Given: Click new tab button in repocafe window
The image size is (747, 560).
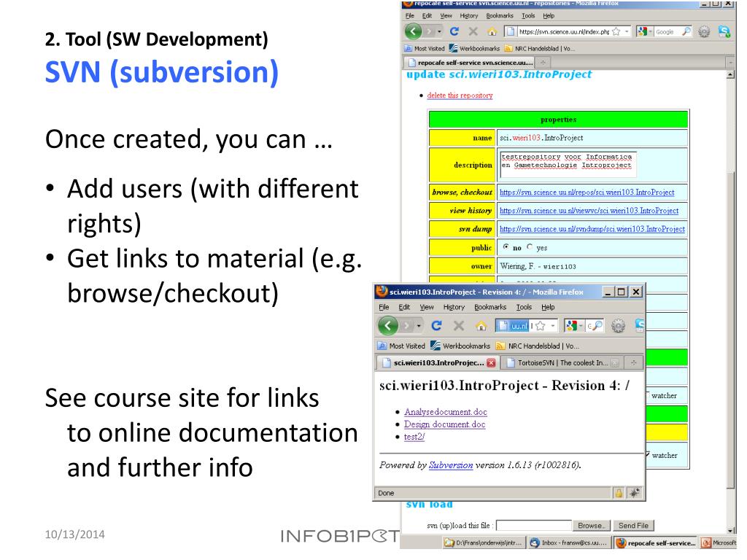Looking at the screenshot, I should [x=542, y=63].
